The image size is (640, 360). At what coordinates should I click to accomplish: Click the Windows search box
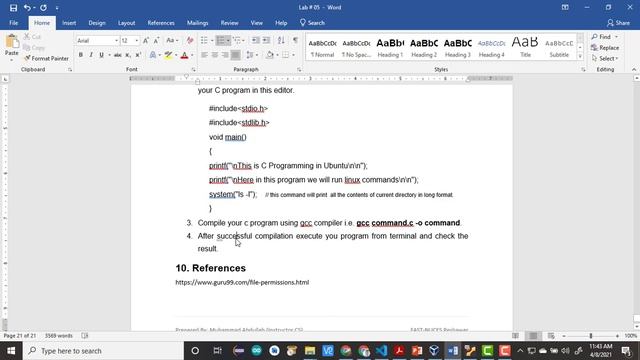click(103, 351)
